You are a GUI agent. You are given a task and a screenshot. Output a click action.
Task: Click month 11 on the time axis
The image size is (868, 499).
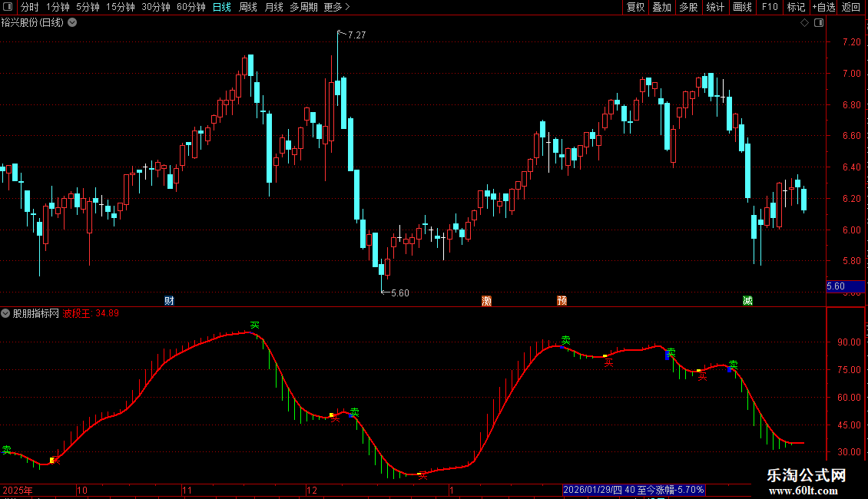coord(187,490)
